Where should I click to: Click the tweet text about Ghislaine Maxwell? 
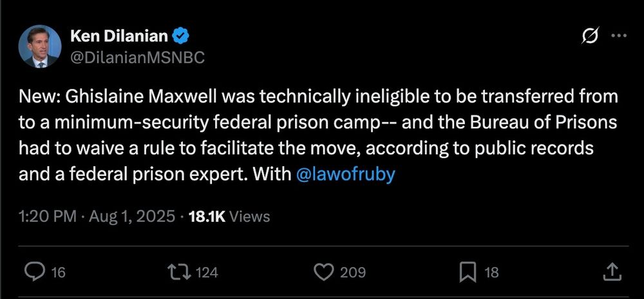point(318,135)
